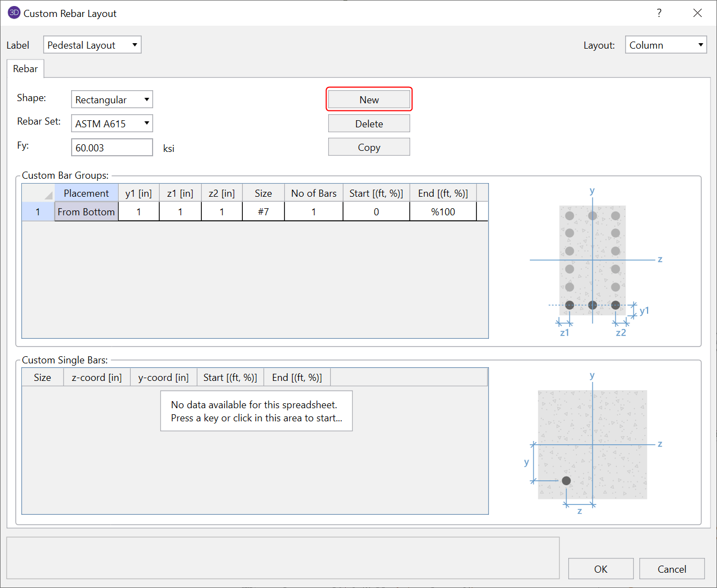
Task: Click the No data available message area
Action: pos(256,411)
